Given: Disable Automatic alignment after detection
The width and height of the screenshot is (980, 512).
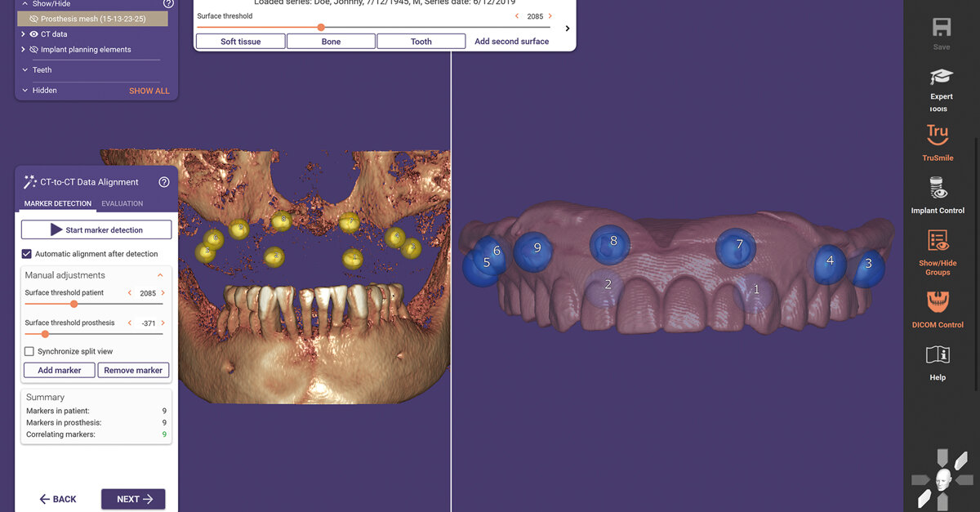Looking at the screenshot, I should 24,253.
